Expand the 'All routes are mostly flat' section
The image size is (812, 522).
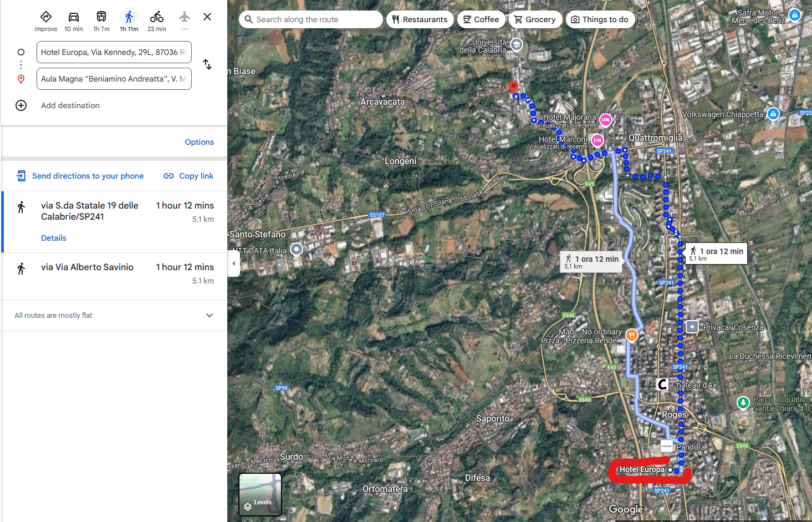210,315
